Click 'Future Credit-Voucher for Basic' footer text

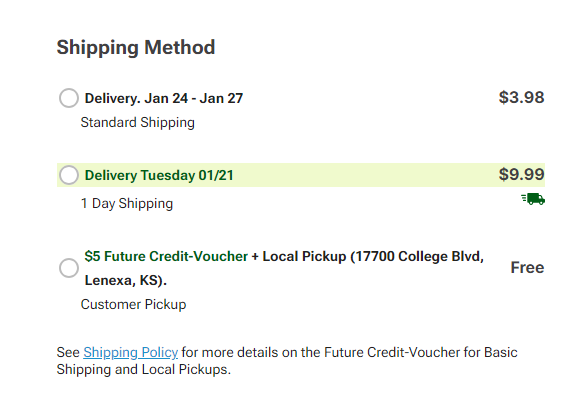421,352
